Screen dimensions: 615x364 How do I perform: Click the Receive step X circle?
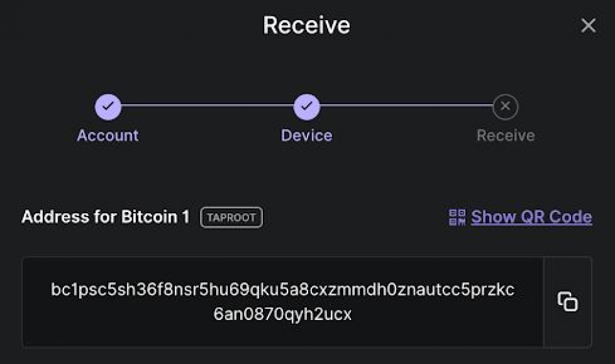506,107
